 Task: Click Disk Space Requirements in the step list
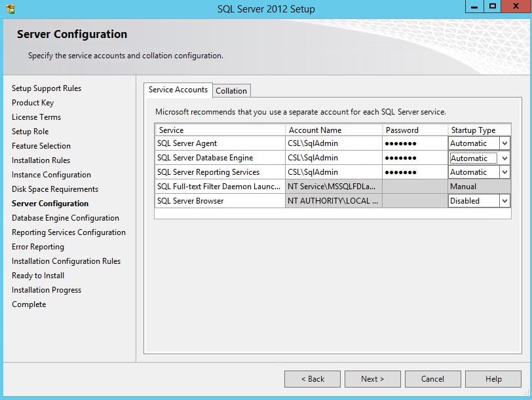[x=55, y=189]
